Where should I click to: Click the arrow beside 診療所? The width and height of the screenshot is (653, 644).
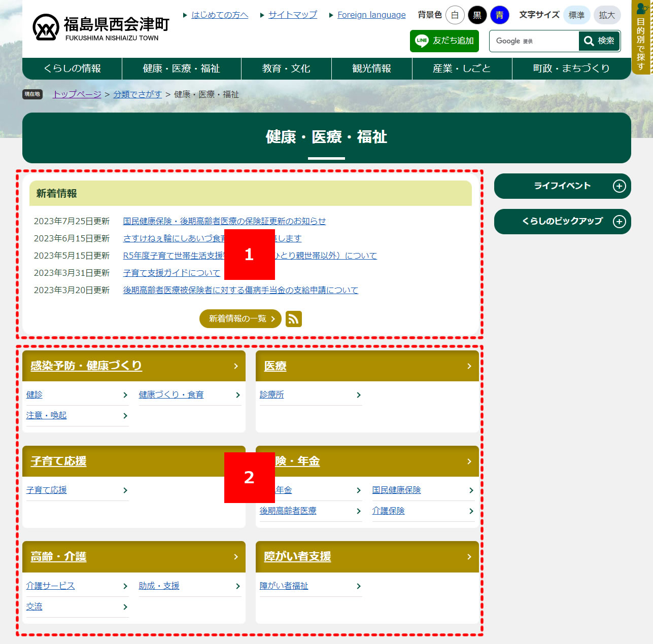(359, 395)
